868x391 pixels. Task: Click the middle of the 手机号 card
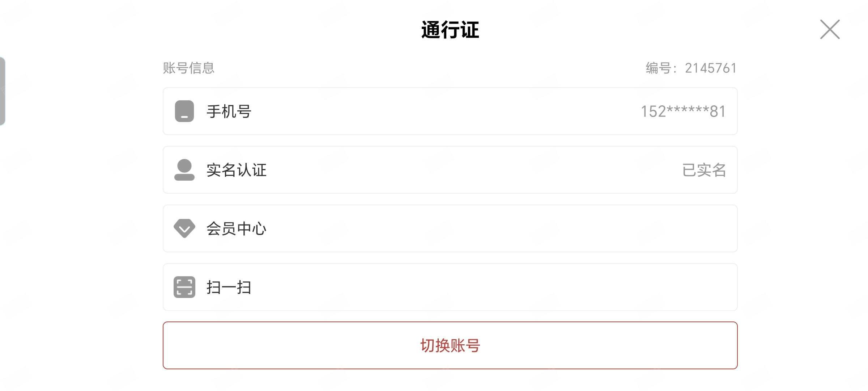click(x=450, y=111)
